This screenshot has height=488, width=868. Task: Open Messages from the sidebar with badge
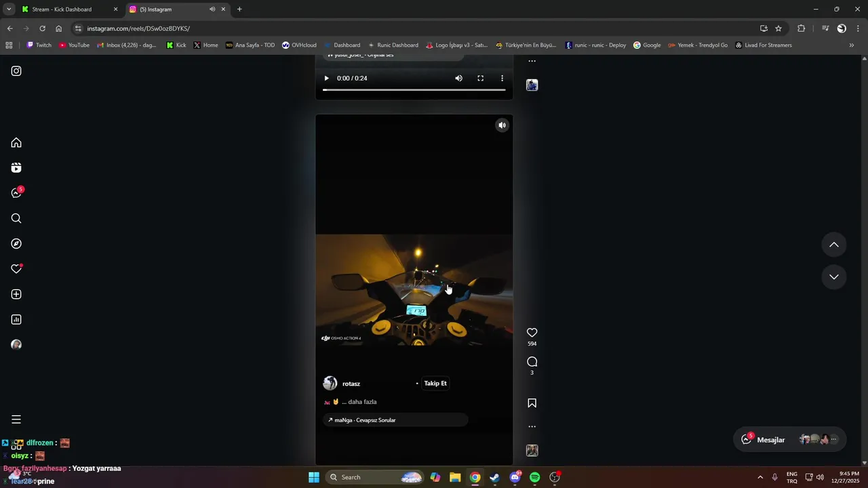[x=17, y=193]
